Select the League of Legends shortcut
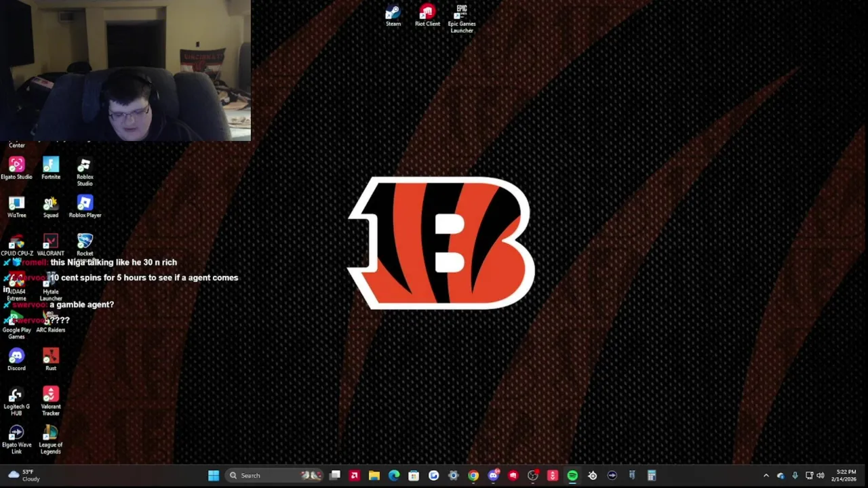 (x=51, y=440)
